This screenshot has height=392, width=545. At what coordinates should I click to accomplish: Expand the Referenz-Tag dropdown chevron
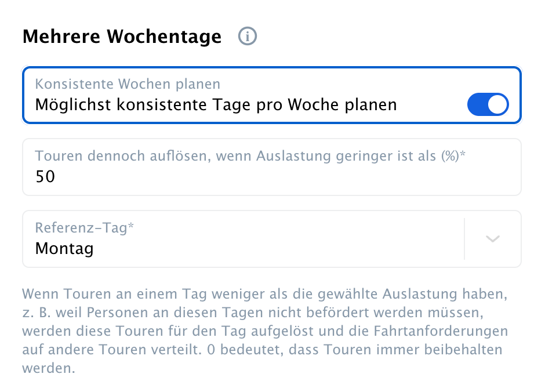coord(492,239)
